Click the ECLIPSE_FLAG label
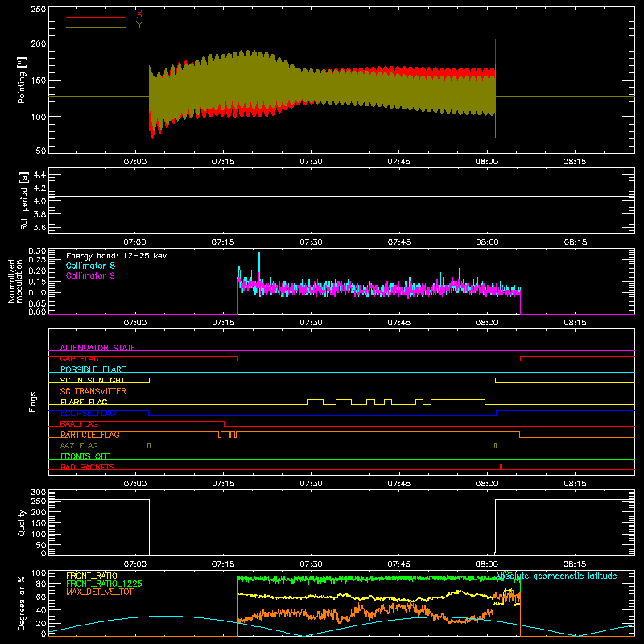Image resolution: width=644 pixels, height=644 pixels. (88, 413)
